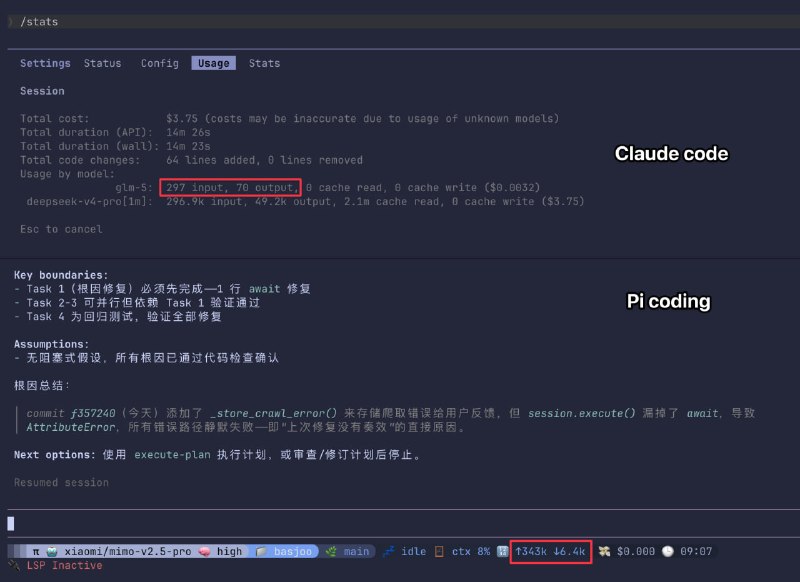Click the Key boundaries heading
The width and height of the screenshot is (800, 582).
click(61, 275)
